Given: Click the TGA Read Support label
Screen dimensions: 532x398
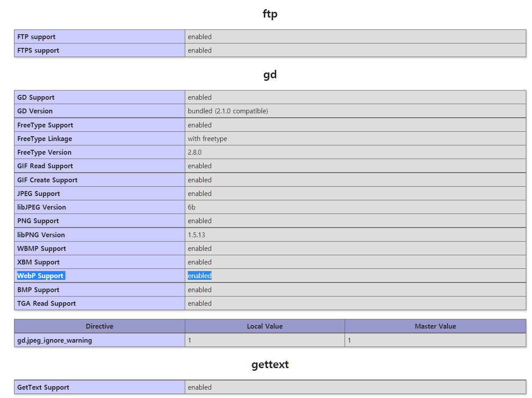Looking at the screenshot, I should tap(47, 304).
